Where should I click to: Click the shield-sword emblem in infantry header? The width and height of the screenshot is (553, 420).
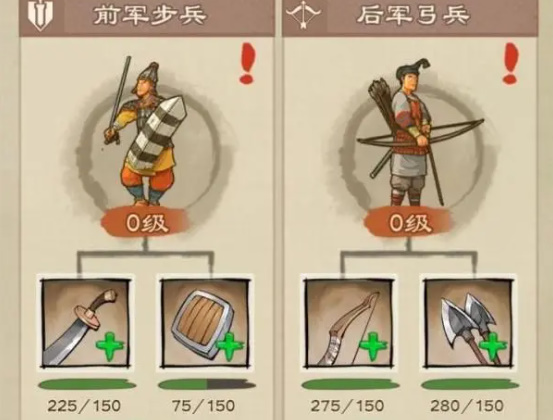point(40,15)
